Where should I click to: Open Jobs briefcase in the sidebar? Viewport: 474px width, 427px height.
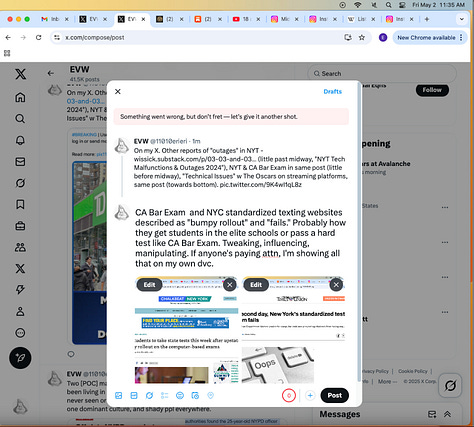coord(20,226)
